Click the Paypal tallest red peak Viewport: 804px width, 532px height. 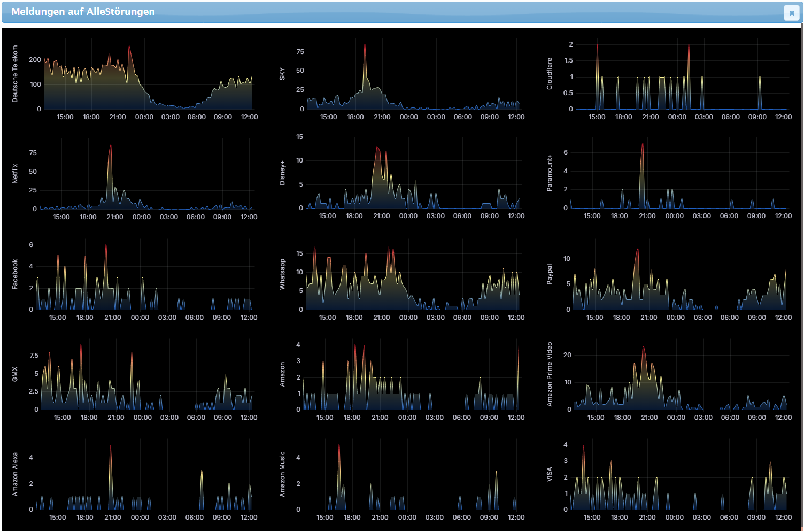pos(637,250)
